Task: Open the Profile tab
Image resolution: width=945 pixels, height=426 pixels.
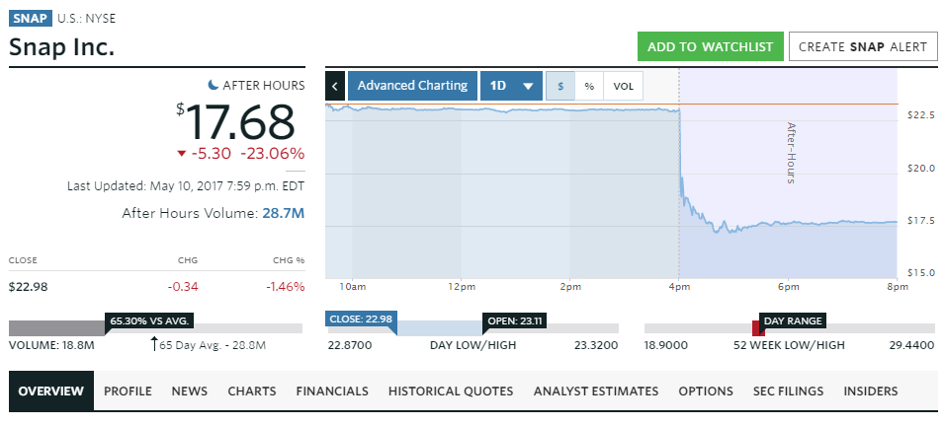Action: tap(128, 391)
